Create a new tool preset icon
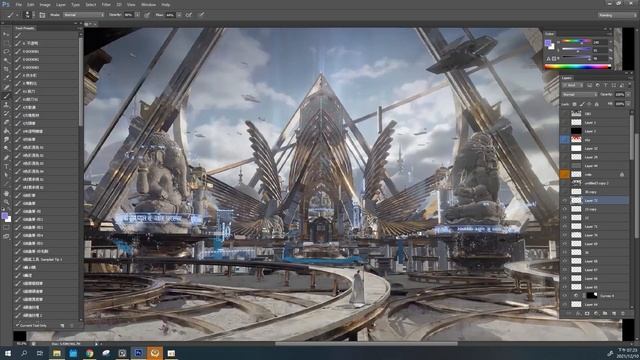This screenshot has width=640, height=360. tap(62, 326)
